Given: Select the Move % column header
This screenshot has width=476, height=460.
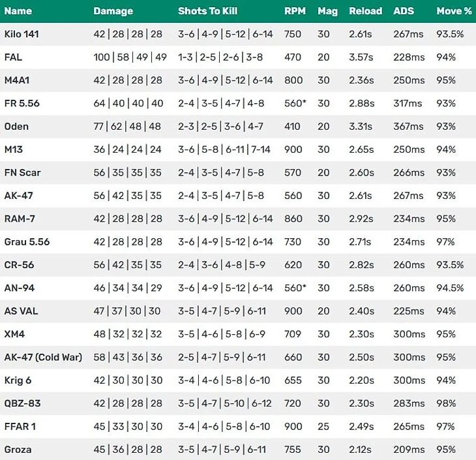Looking at the screenshot, I should click(x=454, y=11).
